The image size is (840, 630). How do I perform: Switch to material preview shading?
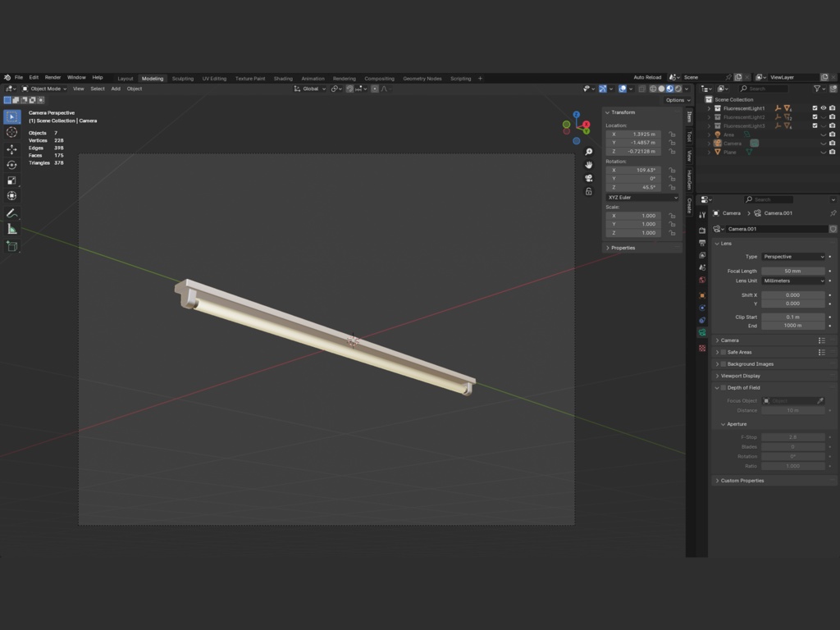coord(669,89)
